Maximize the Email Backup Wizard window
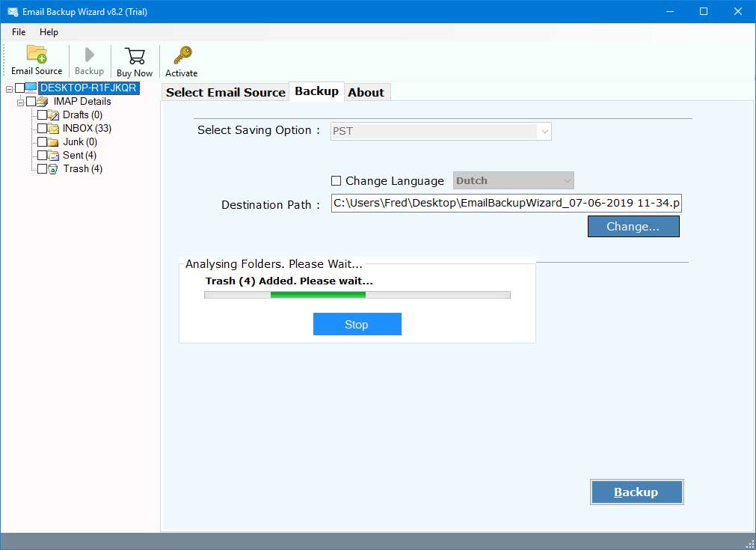The width and height of the screenshot is (756, 550). [x=704, y=11]
